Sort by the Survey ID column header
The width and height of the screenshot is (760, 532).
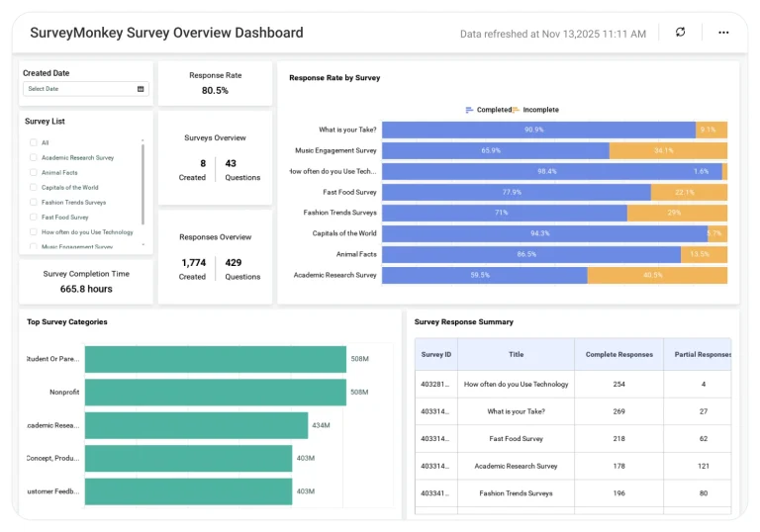click(x=435, y=354)
